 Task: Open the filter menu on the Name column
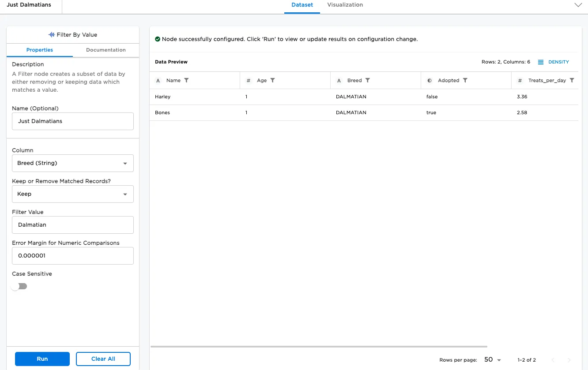(x=185, y=80)
